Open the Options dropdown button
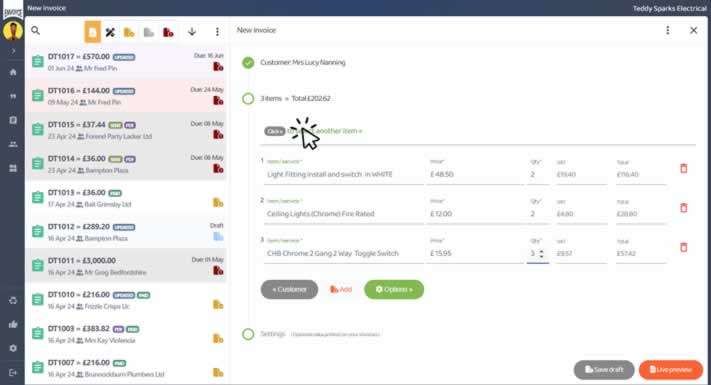 [394, 289]
